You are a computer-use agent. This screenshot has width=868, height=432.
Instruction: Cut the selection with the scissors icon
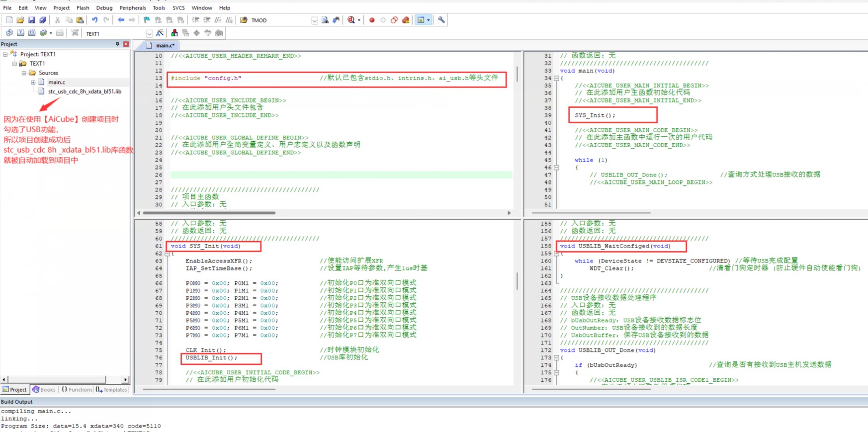click(57, 20)
